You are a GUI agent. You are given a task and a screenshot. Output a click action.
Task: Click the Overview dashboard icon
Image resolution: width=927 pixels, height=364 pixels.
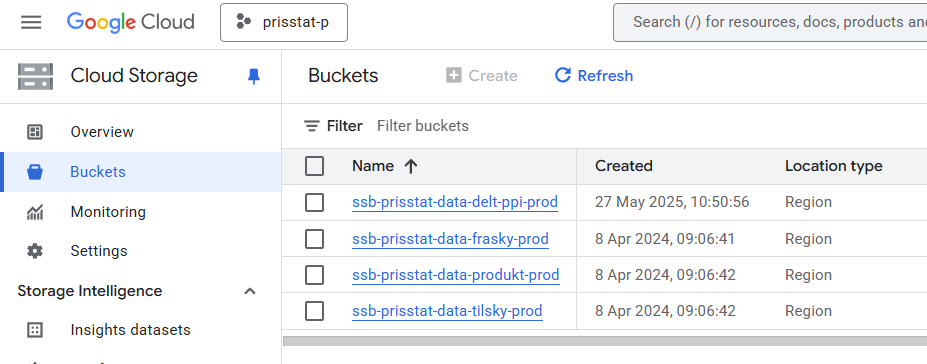click(35, 132)
